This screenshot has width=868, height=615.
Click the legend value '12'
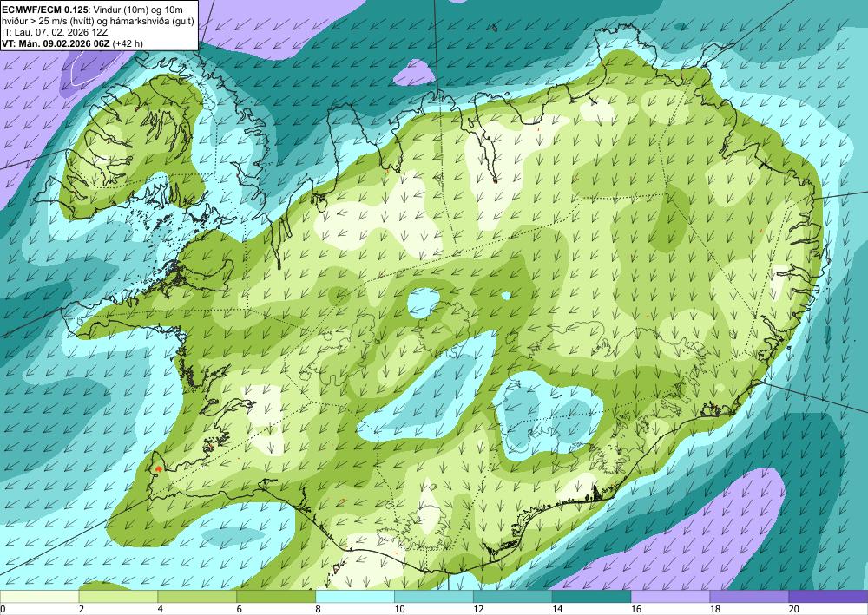coord(478,609)
